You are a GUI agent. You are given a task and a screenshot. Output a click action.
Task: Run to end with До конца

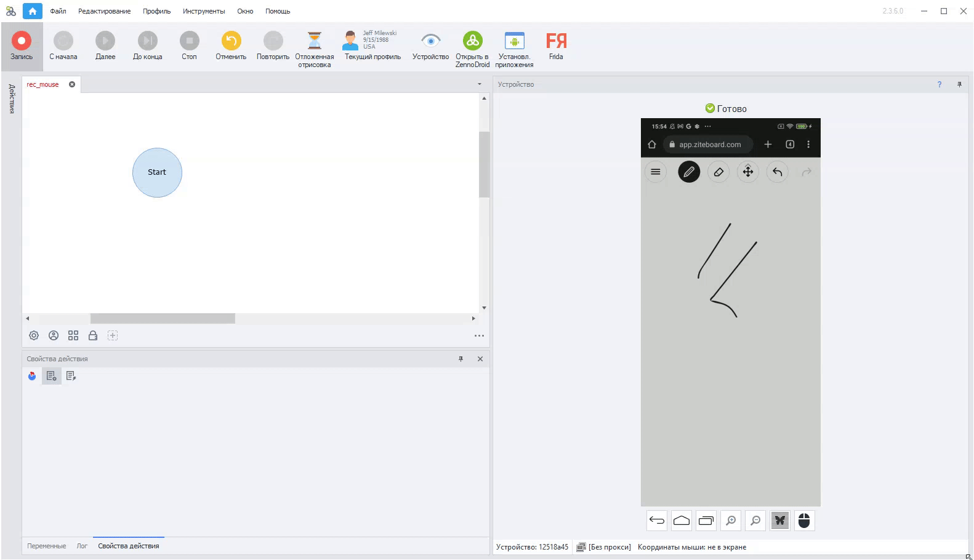point(147,46)
